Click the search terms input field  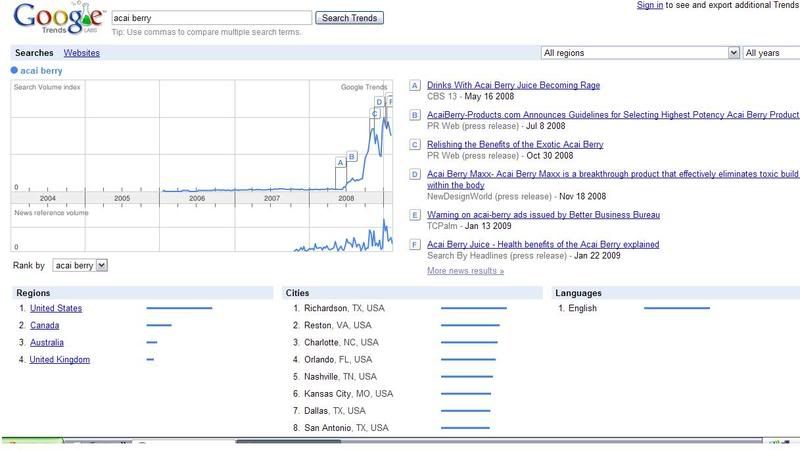tap(211, 18)
